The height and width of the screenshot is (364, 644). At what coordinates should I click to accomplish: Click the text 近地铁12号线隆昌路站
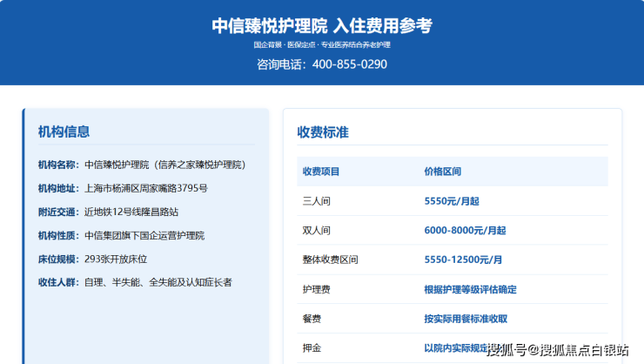coord(131,212)
